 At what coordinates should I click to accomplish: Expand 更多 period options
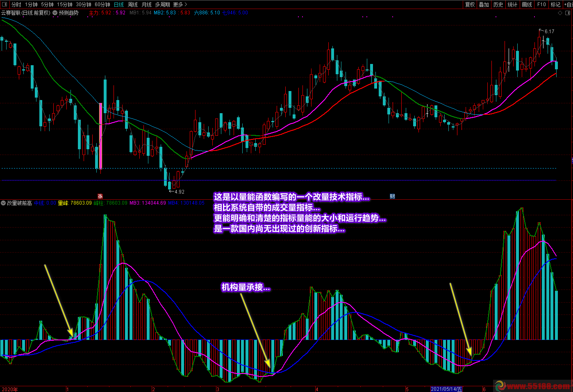180,5
